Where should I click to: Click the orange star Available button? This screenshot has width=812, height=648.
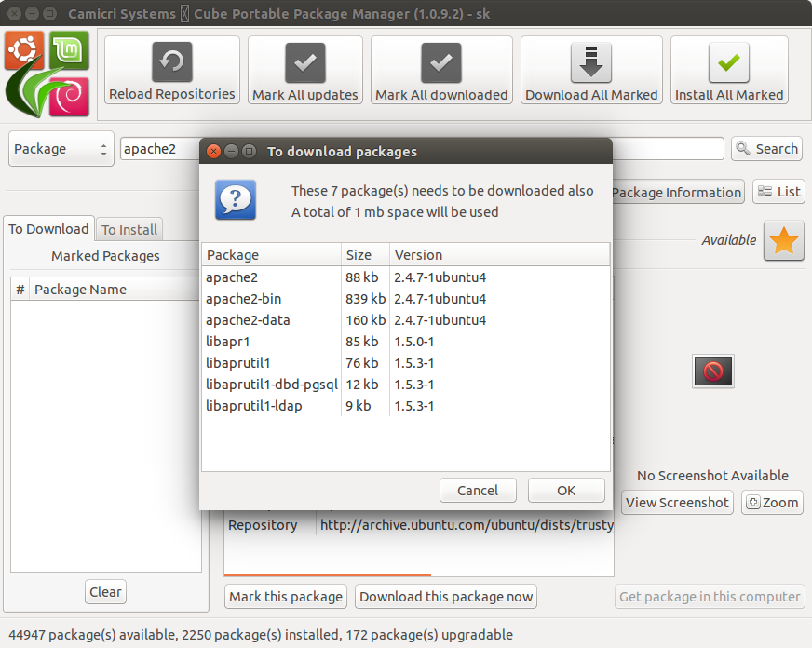[783, 240]
